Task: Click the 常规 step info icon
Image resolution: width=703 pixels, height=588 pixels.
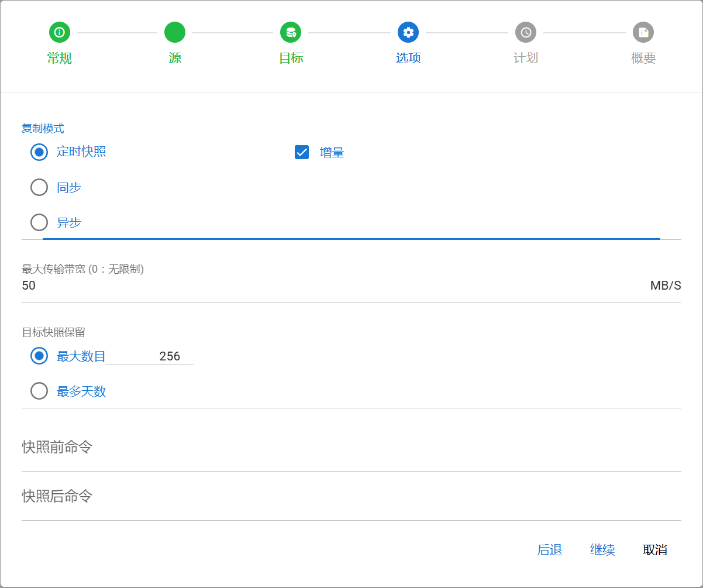Action: click(x=60, y=32)
